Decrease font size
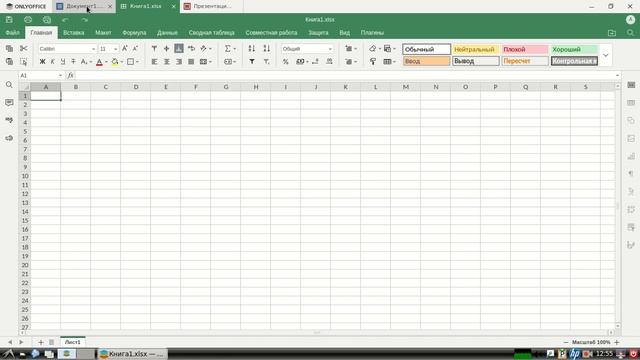This screenshot has width=640, height=360. click(x=135, y=49)
